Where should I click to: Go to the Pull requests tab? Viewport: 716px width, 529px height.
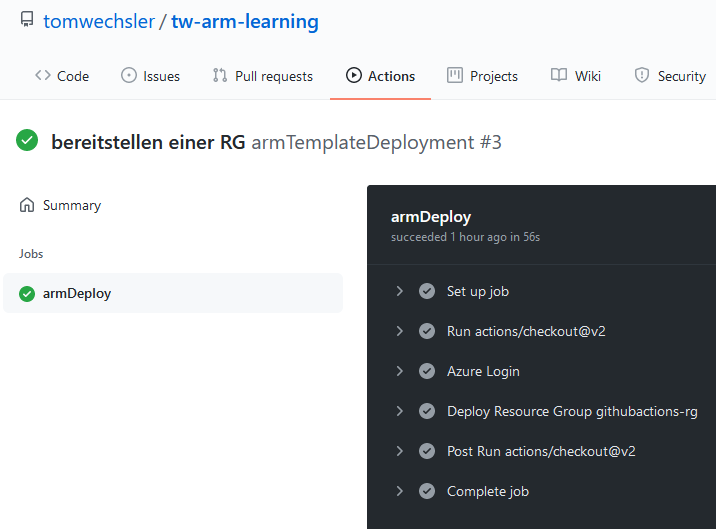point(263,76)
